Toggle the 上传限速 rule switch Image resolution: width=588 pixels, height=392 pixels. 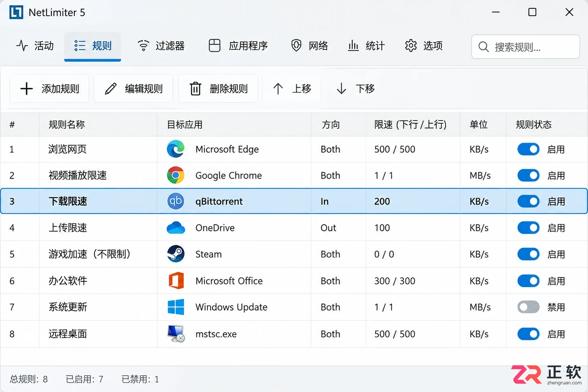pyautogui.click(x=528, y=228)
